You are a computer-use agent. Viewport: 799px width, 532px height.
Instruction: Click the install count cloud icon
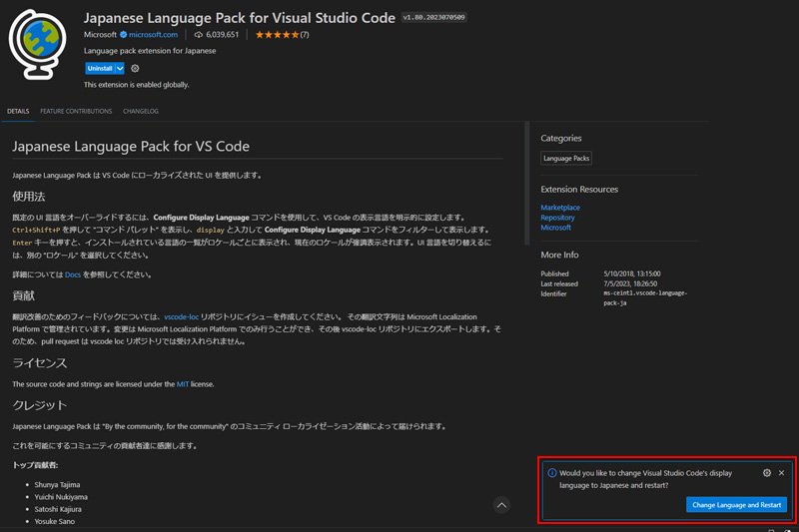pos(198,35)
